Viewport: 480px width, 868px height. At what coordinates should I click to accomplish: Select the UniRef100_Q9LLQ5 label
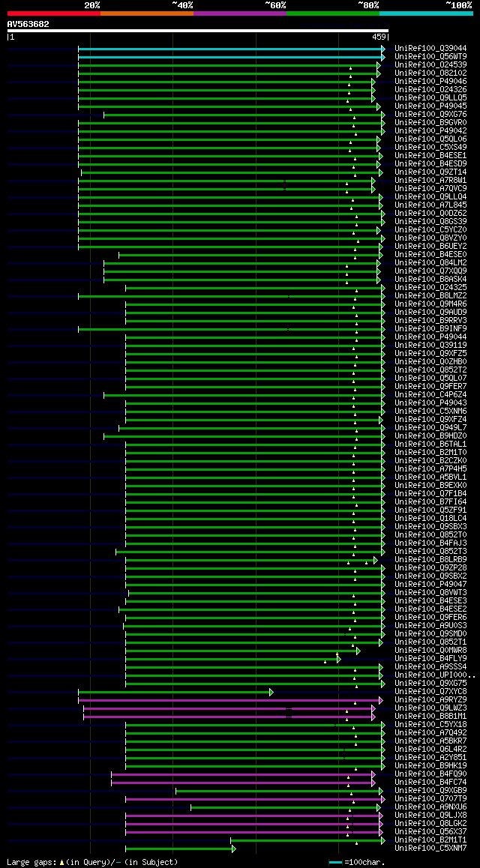pyautogui.click(x=430, y=98)
